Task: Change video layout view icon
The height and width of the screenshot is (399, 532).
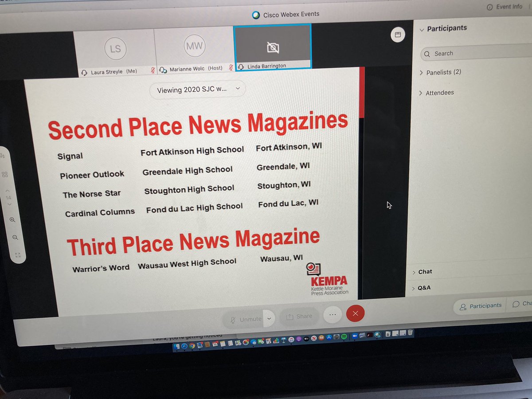Action: pyautogui.click(x=398, y=35)
